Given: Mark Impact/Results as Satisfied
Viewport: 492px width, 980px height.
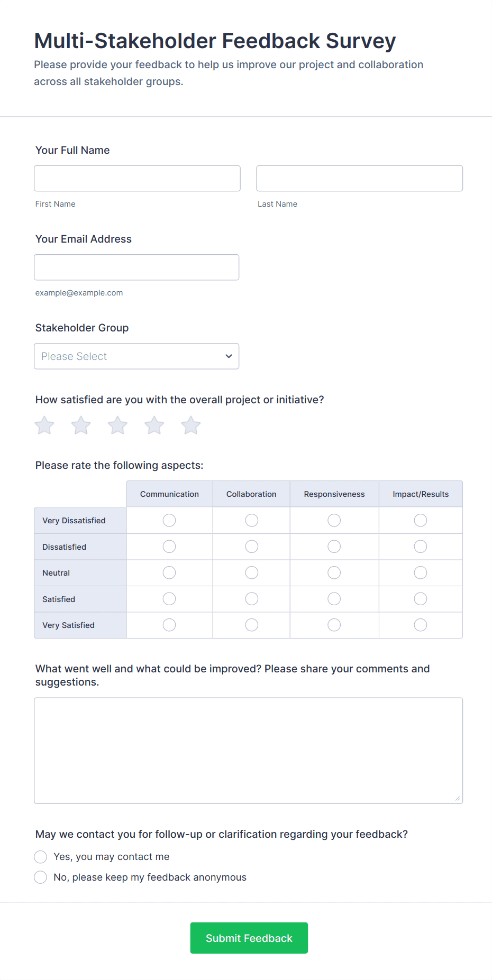Looking at the screenshot, I should click(x=421, y=599).
